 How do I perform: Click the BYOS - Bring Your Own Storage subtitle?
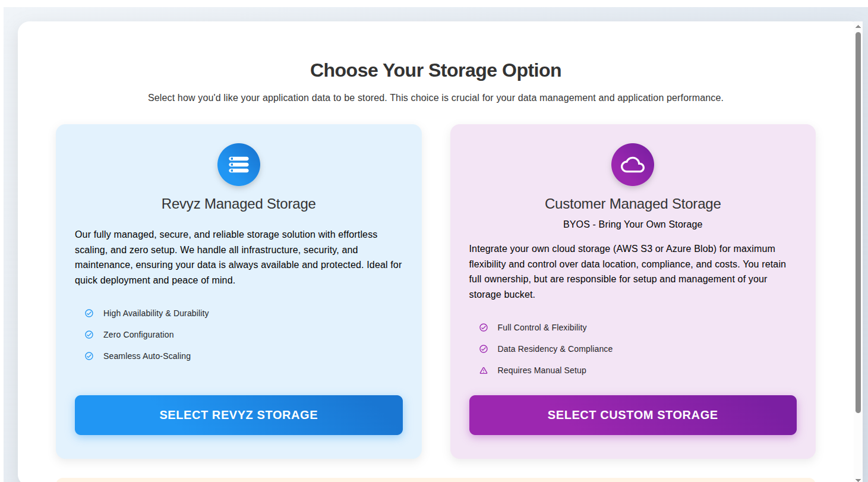point(632,225)
